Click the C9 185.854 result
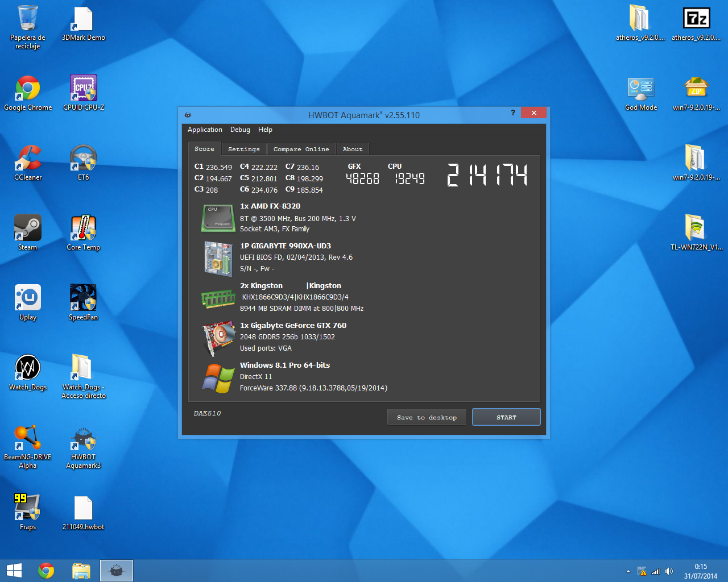Image resolution: width=728 pixels, height=582 pixels. click(304, 190)
